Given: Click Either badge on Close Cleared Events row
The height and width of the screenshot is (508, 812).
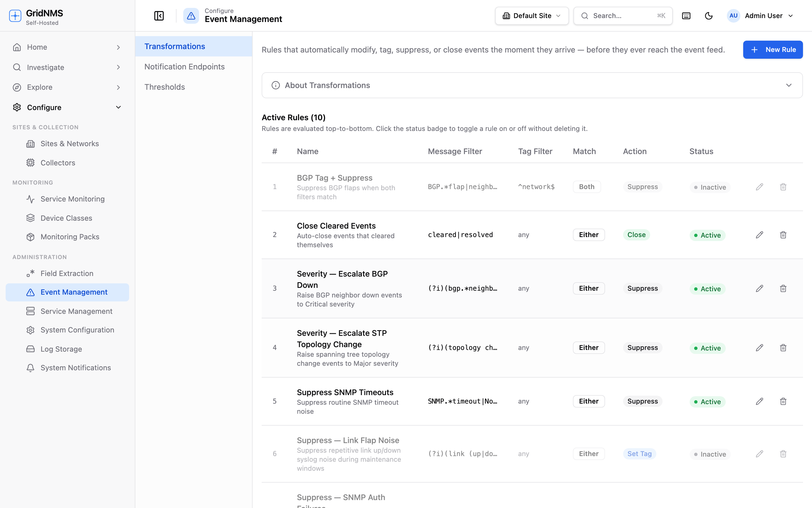Looking at the screenshot, I should (589, 235).
